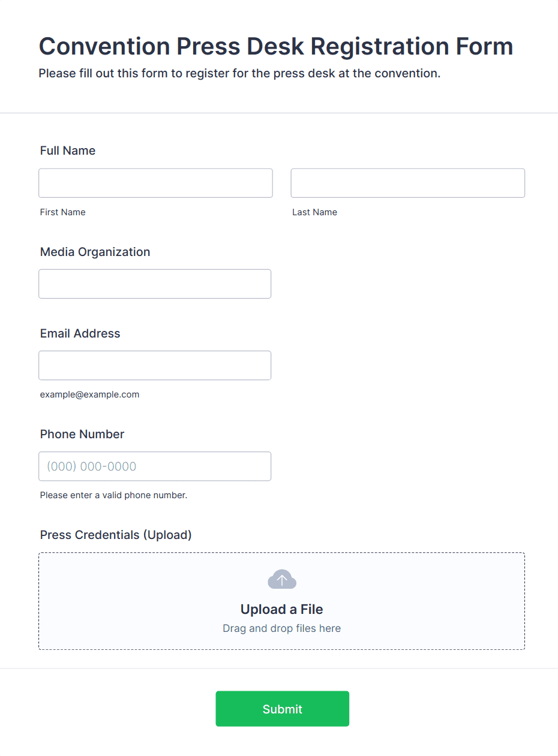This screenshot has height=756, width=558.
Task: Select the Media Organization input field
Action: 155,284
